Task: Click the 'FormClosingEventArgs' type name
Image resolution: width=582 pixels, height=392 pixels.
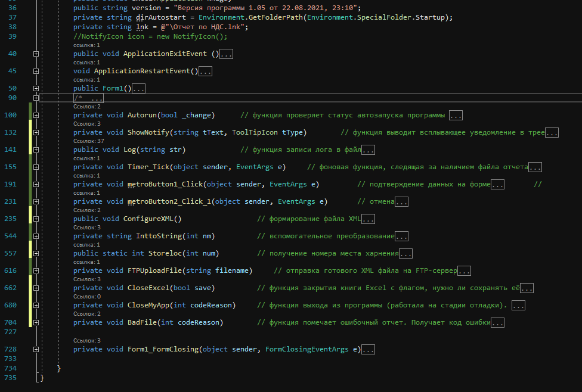Action: coord(307,349)
